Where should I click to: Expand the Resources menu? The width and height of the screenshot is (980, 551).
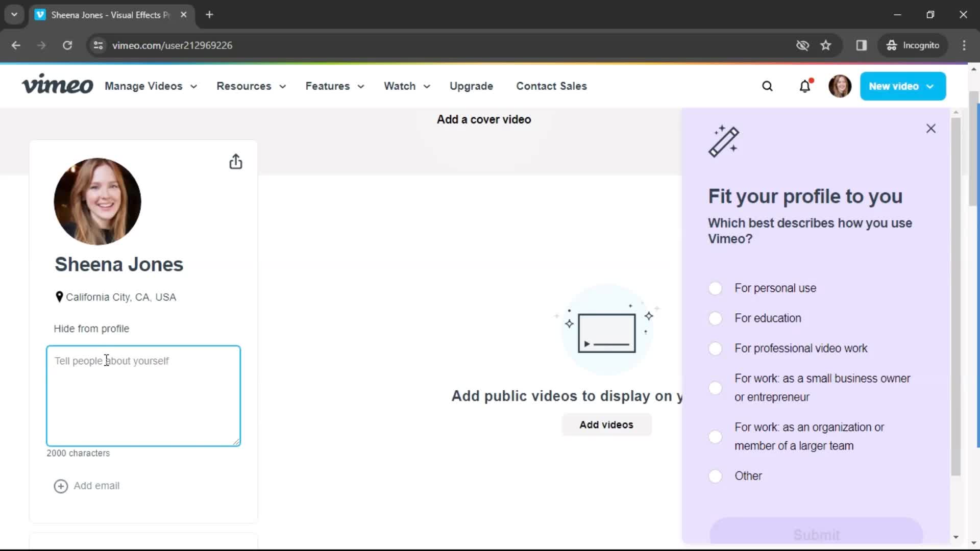(x=251, y=86)
